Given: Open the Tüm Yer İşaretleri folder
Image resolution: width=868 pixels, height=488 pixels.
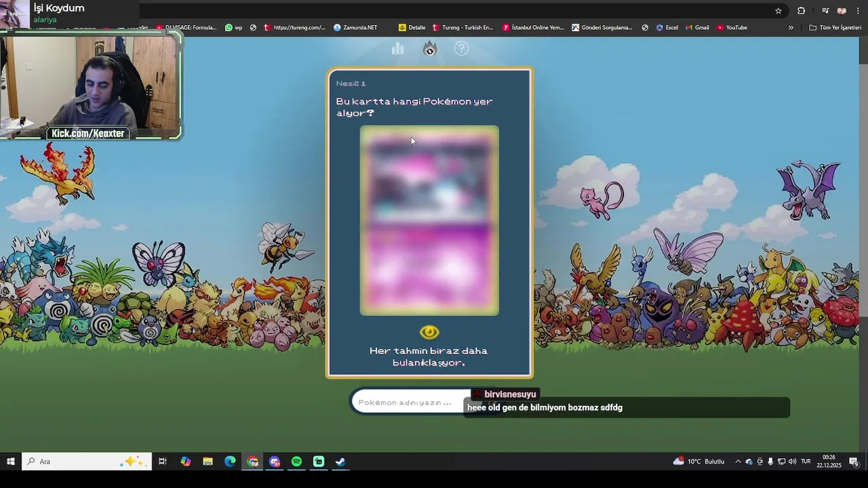Looking at the screenshot, I should [835, 28].
